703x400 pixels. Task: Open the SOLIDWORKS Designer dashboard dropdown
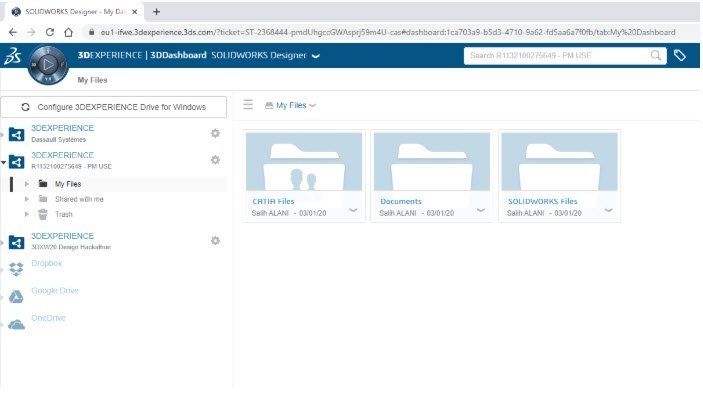click(x=316, y=56)
